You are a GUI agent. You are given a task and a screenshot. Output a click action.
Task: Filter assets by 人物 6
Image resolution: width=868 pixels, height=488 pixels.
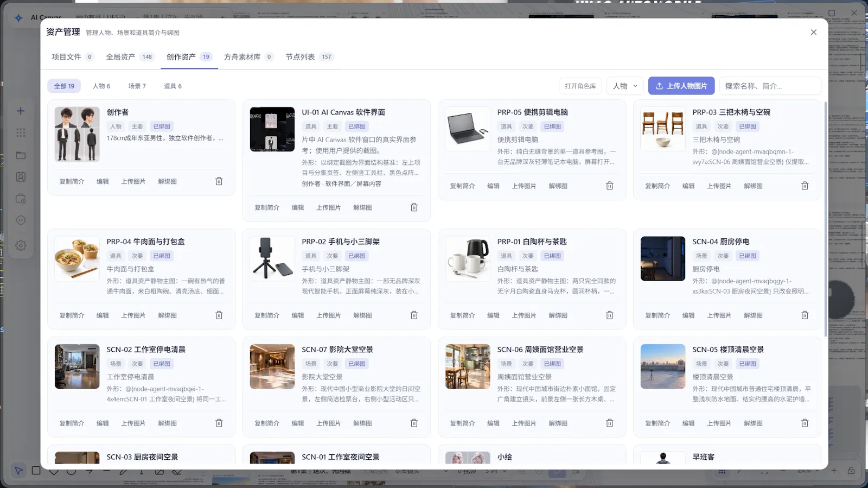pos(101,86)
